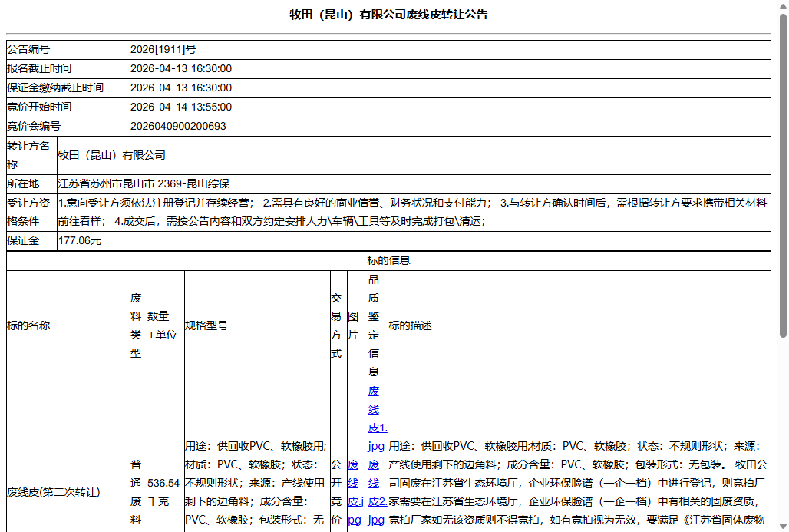Click the 数量+单位 column header

pyautogui.click(x=162, y=325)
